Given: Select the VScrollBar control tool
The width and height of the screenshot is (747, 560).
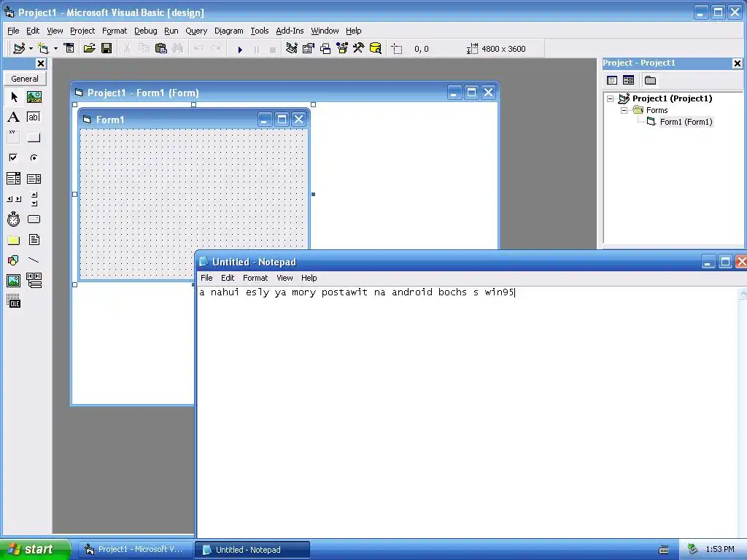Looking at the screenshot, I should pyautogui.click(x=34, y=199).
